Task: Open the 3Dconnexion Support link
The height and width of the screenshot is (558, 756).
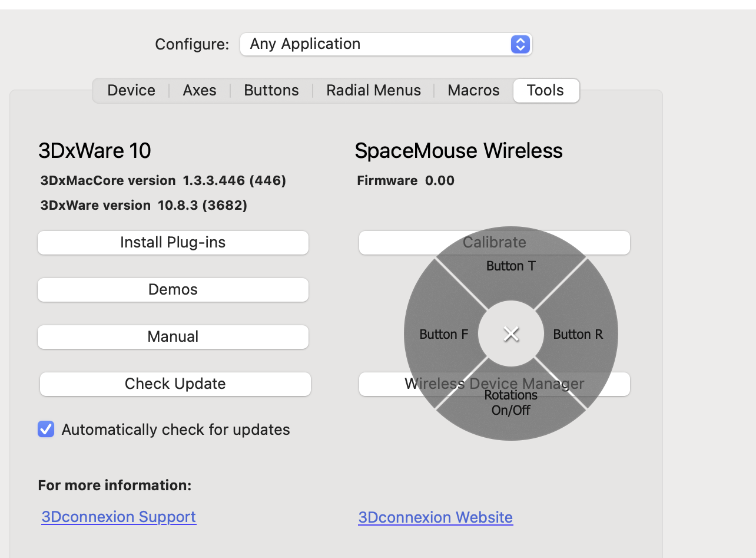Action: point(119,517)
